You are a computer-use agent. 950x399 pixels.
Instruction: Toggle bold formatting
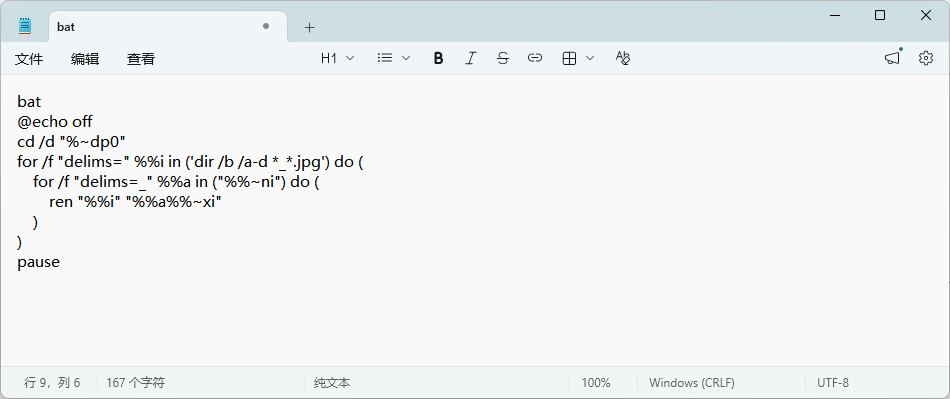click(x=439, y=58)
